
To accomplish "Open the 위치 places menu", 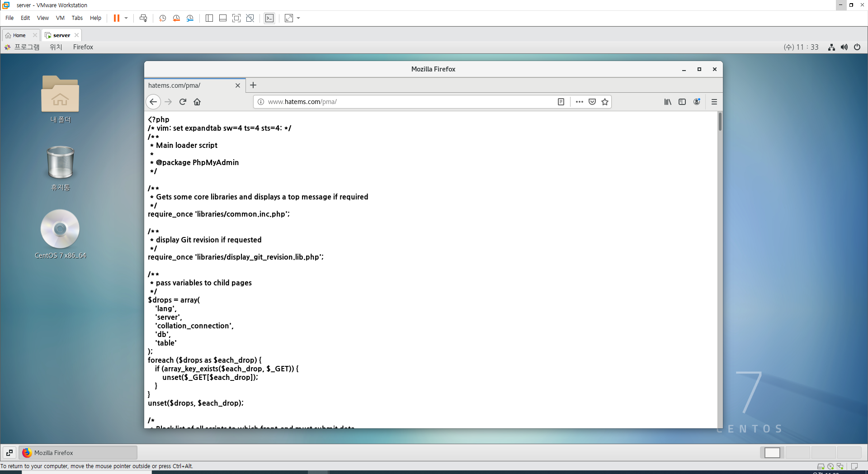I will 56,47.
